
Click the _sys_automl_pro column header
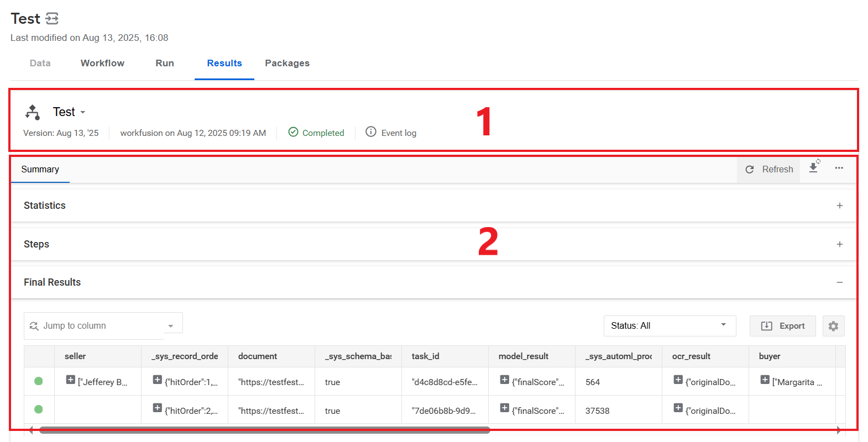pyautogui.click(x=619, y=356)
